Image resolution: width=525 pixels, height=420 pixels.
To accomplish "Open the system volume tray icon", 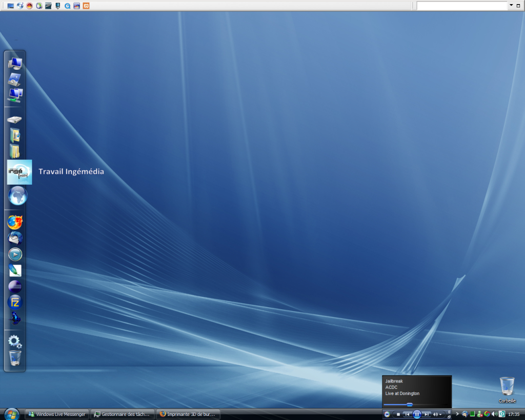I will point(495,414).
